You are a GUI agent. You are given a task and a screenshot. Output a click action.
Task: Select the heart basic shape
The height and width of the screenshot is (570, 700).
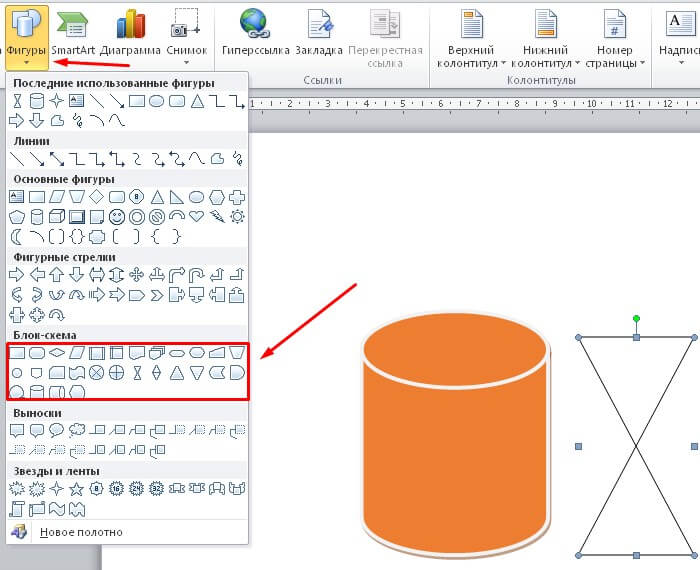(x=196, y=217)
